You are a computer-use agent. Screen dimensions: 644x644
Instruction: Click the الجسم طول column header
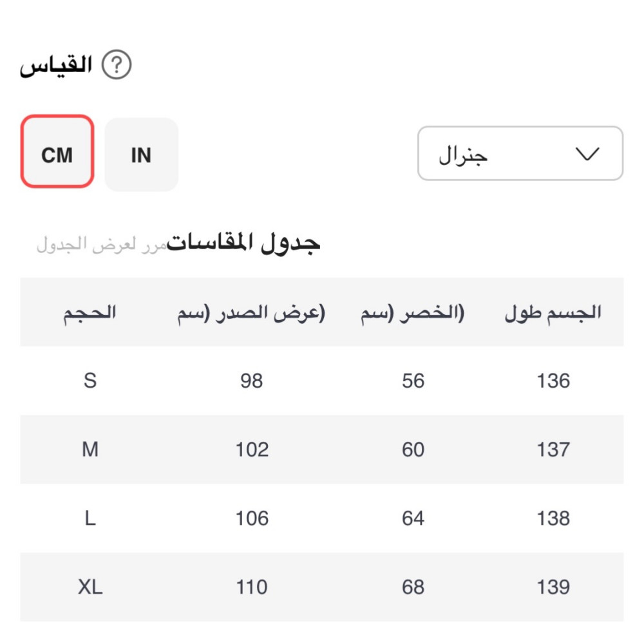coord(553,314)
